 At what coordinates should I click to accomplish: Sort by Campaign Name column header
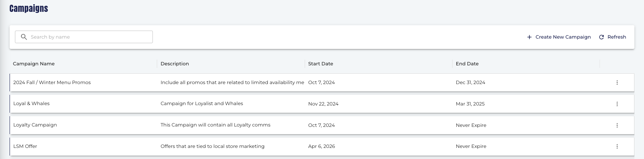[34, 64]
